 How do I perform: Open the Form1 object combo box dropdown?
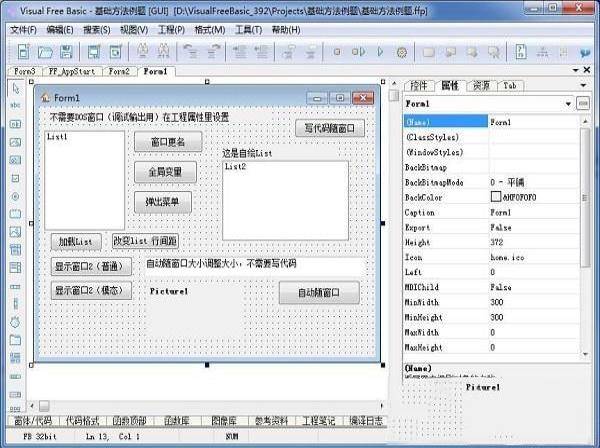(x=568, y=104)
